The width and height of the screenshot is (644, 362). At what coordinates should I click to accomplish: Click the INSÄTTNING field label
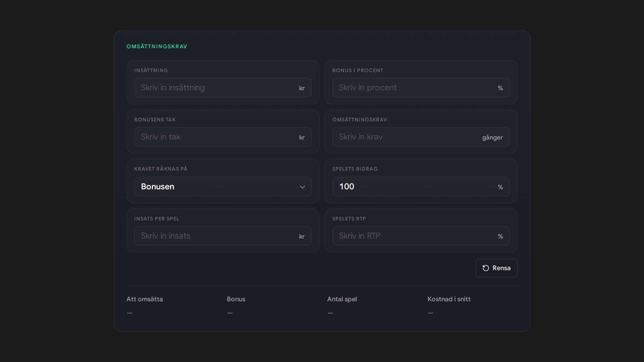(x=151, y=70)
